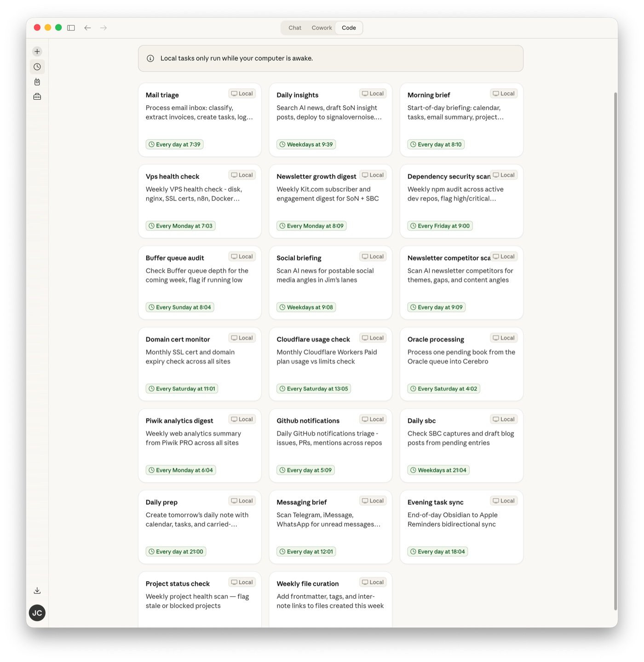This screenshot has width=644, height=662.
Task: Toggle the sidebar visibility icon in the titlebar
Action: tap(71, 28)
